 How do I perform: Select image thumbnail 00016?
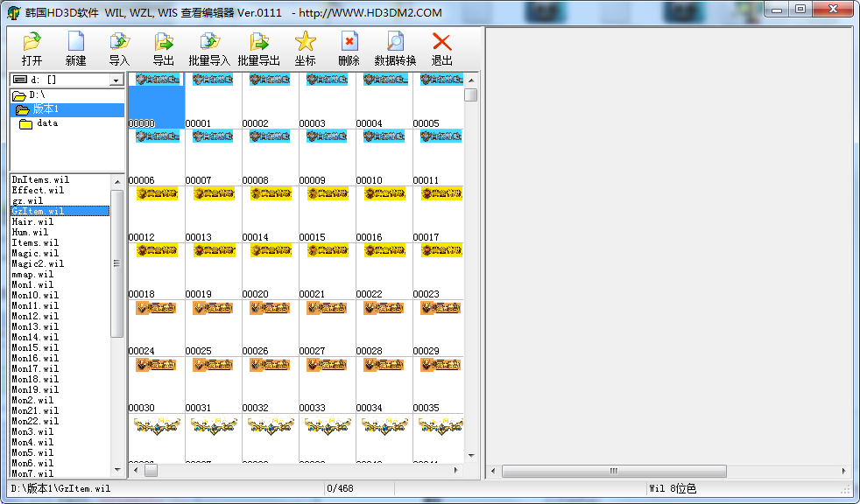point(384,214)
